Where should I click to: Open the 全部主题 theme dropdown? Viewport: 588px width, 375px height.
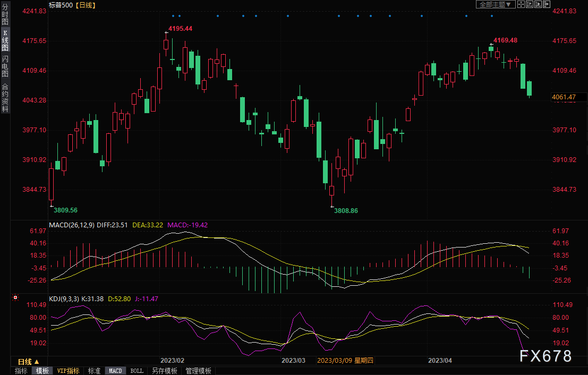tap(495, 4)
